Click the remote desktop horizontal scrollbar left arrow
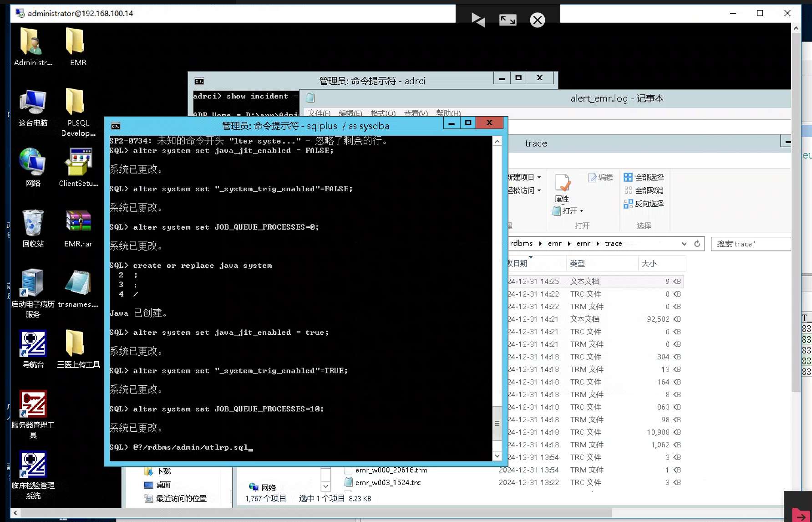The image size is (812, 522). point(15,513)
